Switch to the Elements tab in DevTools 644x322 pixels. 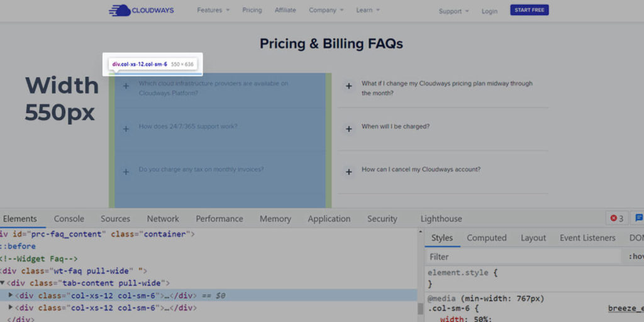point(19,219)
